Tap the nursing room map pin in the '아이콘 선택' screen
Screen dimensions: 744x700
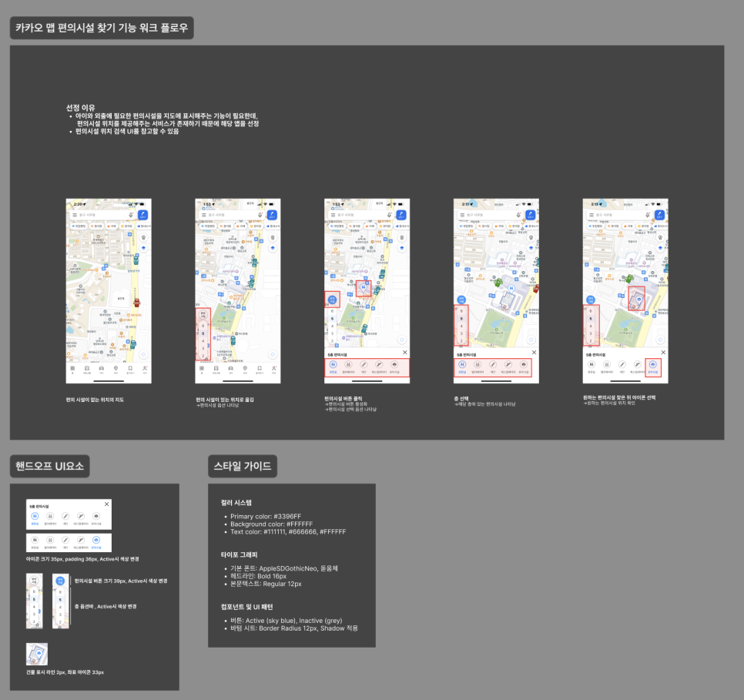click(x=639, y=300)
